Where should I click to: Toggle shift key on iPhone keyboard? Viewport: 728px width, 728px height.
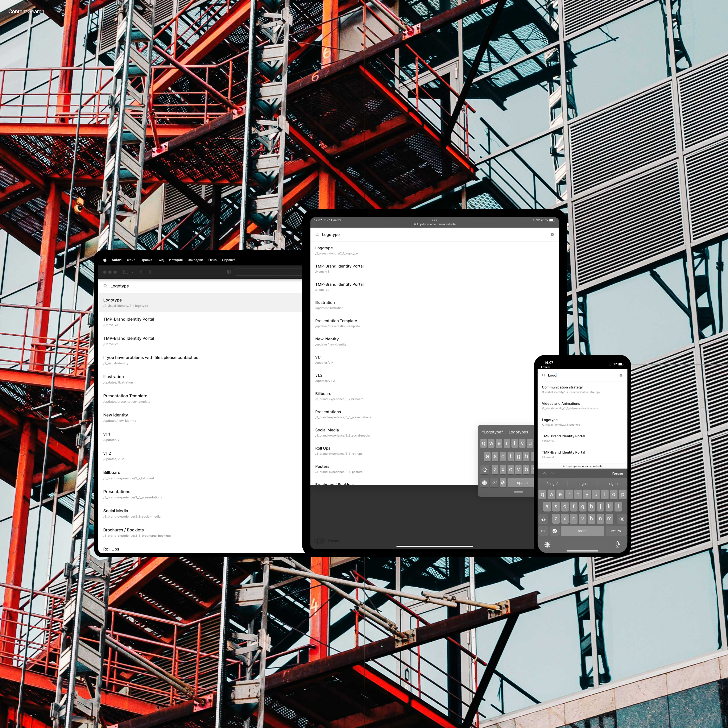(x=543, y=519)
